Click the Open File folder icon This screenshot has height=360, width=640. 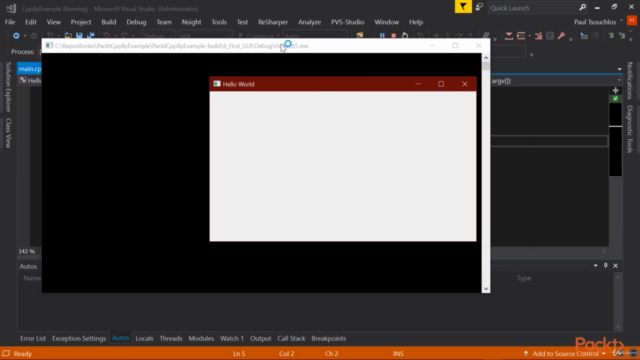coord(68,36)
